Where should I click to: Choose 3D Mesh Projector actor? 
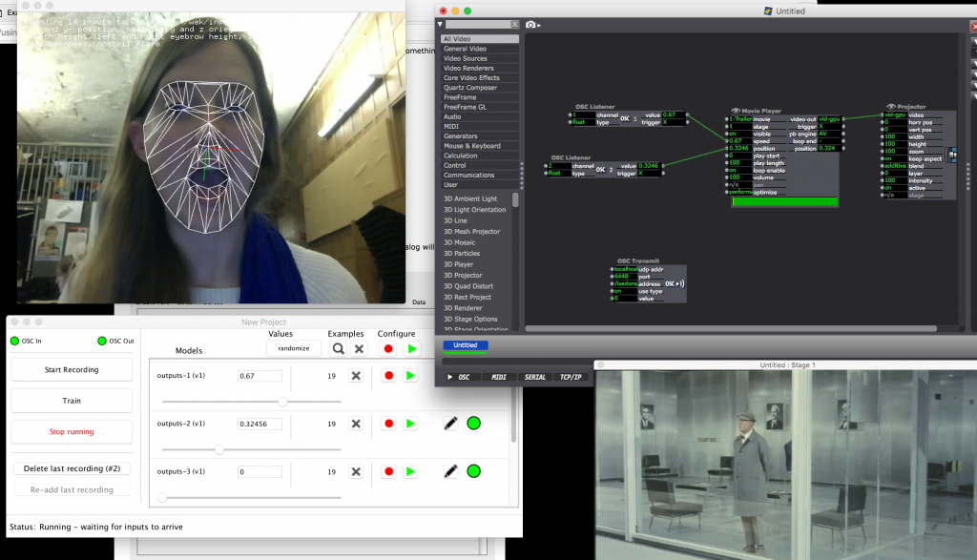pos(471,232)
